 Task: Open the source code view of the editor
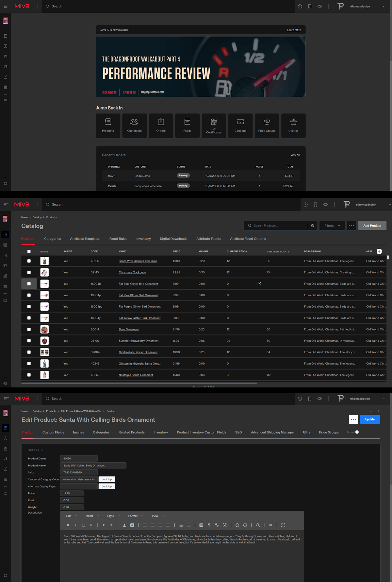(270, 525)
